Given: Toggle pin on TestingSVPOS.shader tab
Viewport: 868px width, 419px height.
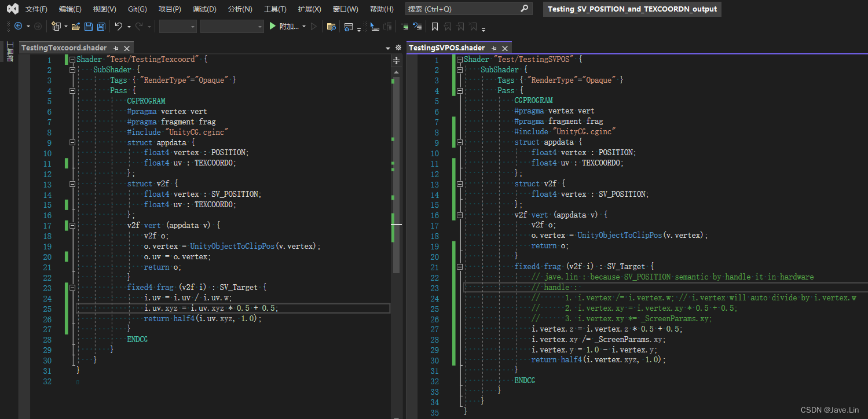Looking at the screenshot, I should pos(494,48).
